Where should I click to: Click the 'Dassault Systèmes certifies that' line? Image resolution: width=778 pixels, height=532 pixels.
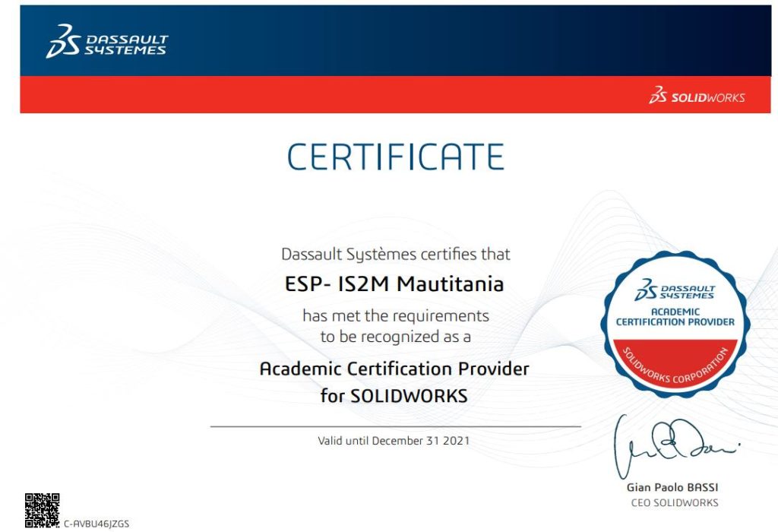click(395, 254)
